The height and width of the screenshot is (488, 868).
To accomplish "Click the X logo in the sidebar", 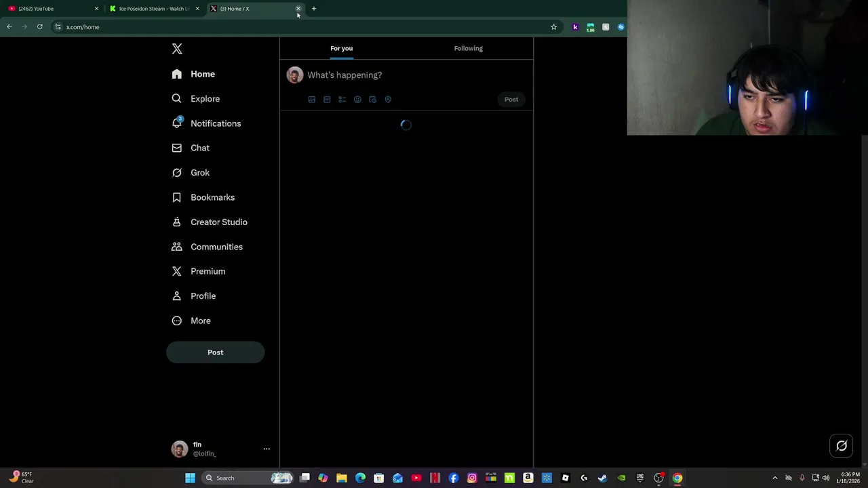I will click(177, 49).
